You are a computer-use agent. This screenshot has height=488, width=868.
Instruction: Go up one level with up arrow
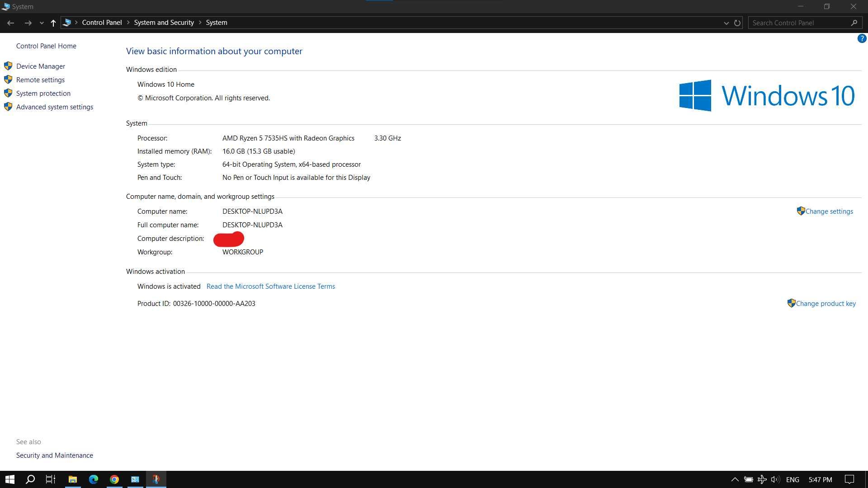[x=53, y=23]
